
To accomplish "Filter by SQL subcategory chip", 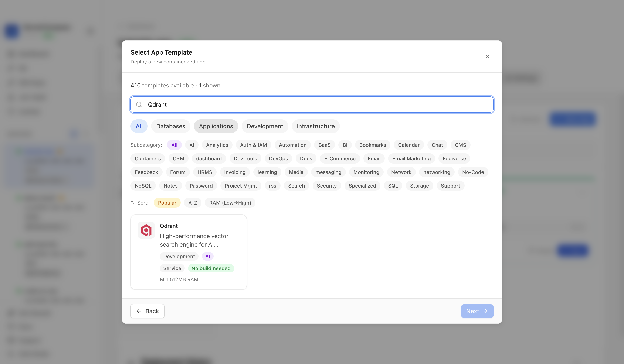I will [393, 186].
